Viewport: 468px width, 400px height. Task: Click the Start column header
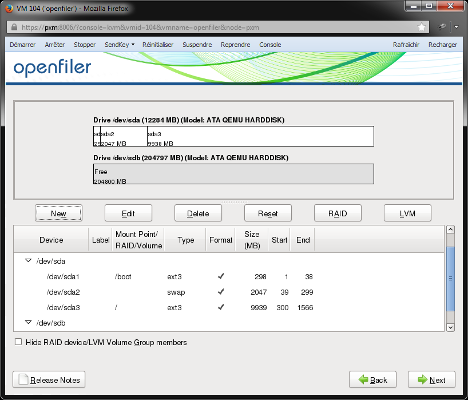pos(279,240)
